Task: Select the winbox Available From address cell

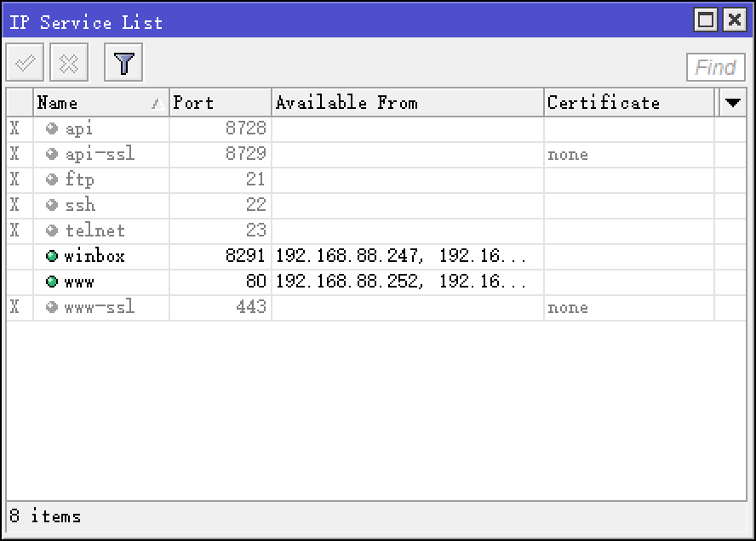Action: point(402,257)
